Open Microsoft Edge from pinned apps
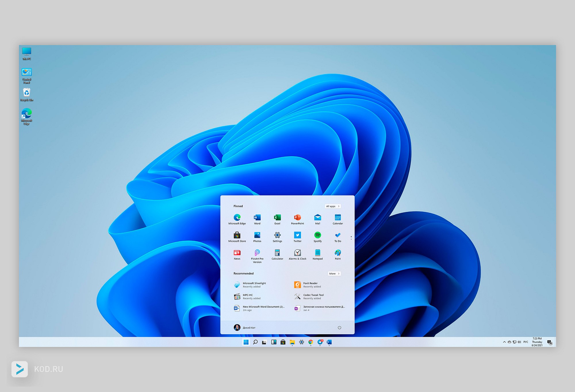Viewport: 575px width, 392px height. coord(237,219)
